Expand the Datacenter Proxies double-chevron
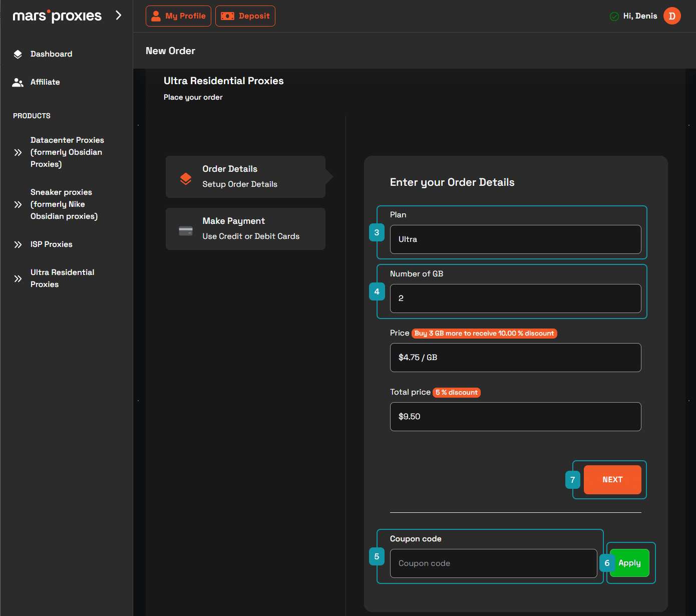Screen dimensions: 696x616 click(x=18, y=152)
